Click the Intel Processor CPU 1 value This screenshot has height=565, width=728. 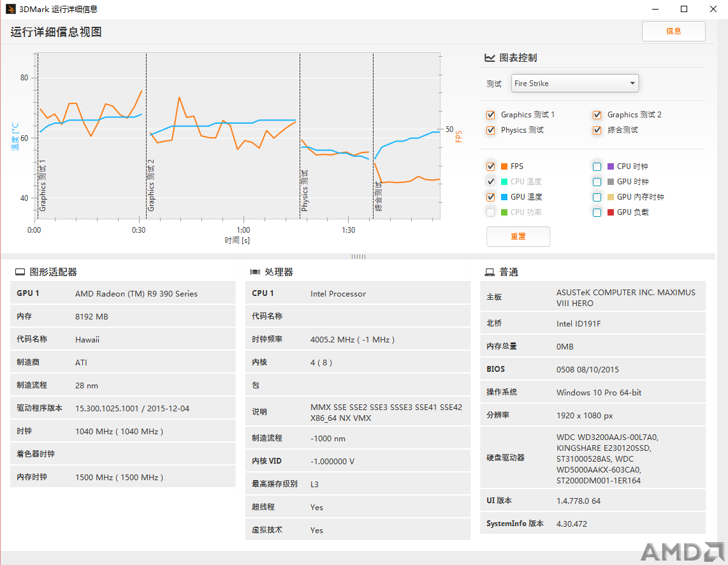click(338, 294)
